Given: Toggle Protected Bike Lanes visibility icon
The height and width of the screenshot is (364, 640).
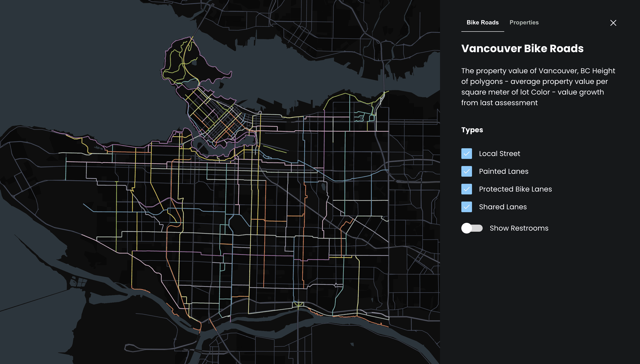Looking at the screenshot, I should coord(467,189).
